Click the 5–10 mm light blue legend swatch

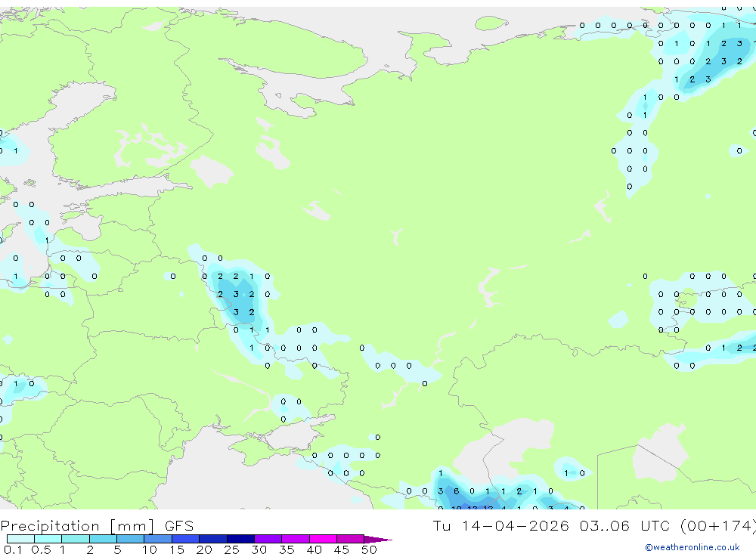pyautogui.click(x=131, y=539)
